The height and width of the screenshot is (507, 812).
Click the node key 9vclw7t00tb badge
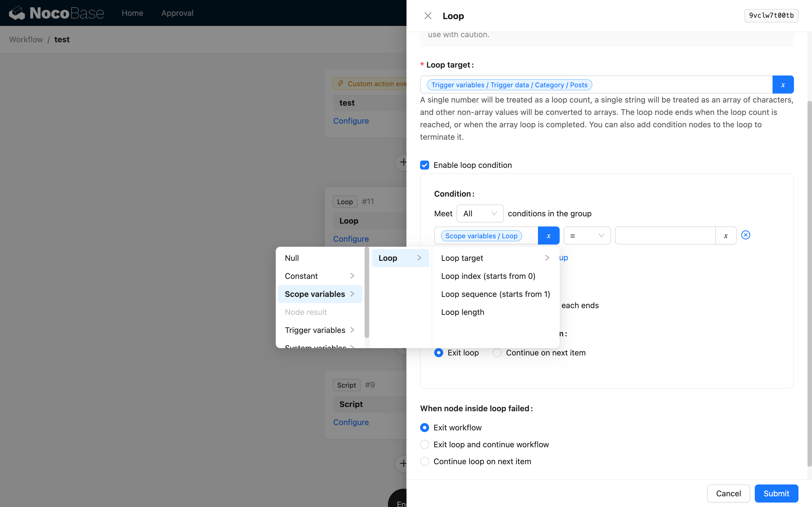771,15
